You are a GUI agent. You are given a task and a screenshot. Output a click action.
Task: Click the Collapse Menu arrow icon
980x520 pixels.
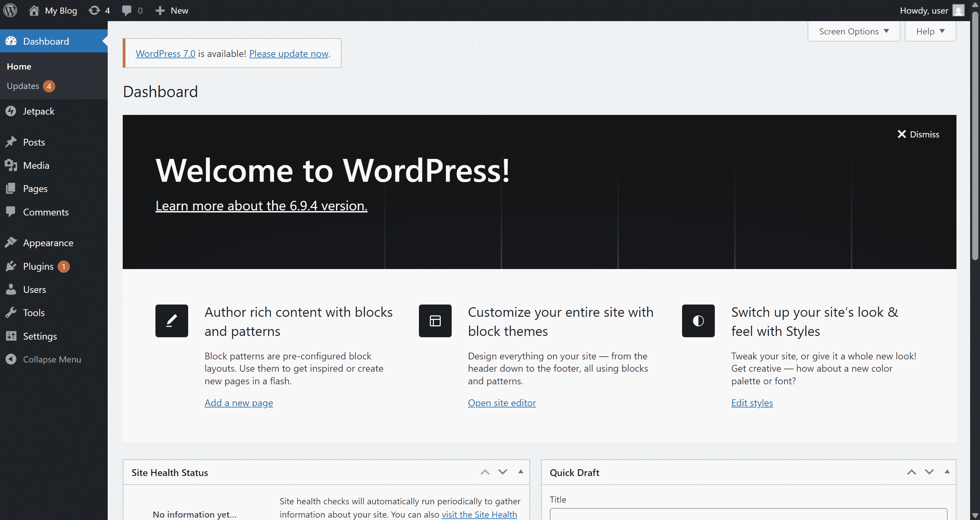[11, 359]
